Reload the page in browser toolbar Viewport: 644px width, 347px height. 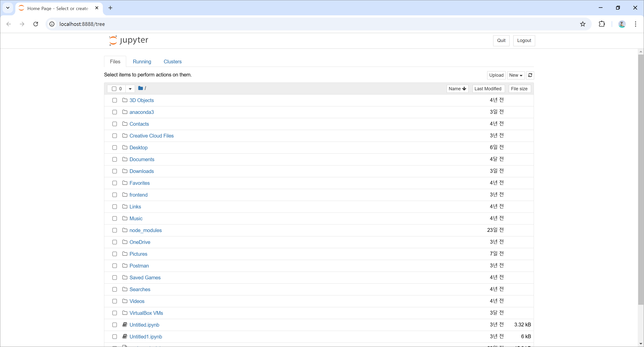[x=36, y=24]
